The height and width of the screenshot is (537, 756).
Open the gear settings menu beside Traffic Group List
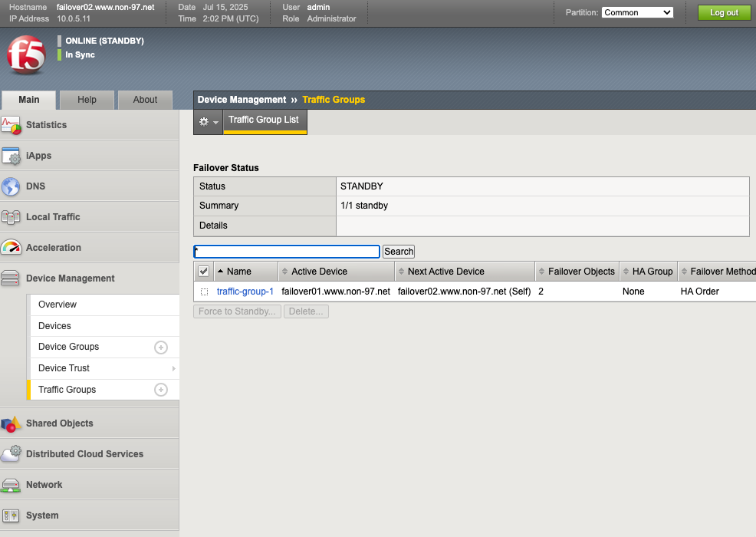(209, 122)
